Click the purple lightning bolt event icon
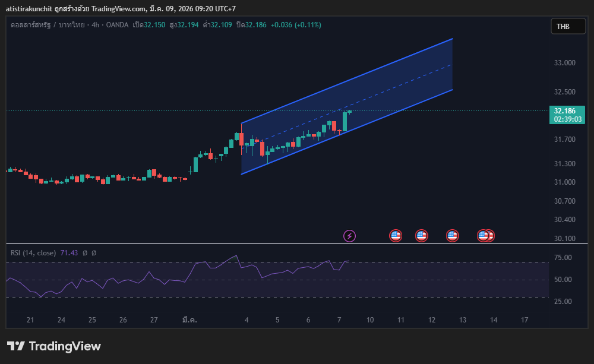 click(x=350, y=236)
